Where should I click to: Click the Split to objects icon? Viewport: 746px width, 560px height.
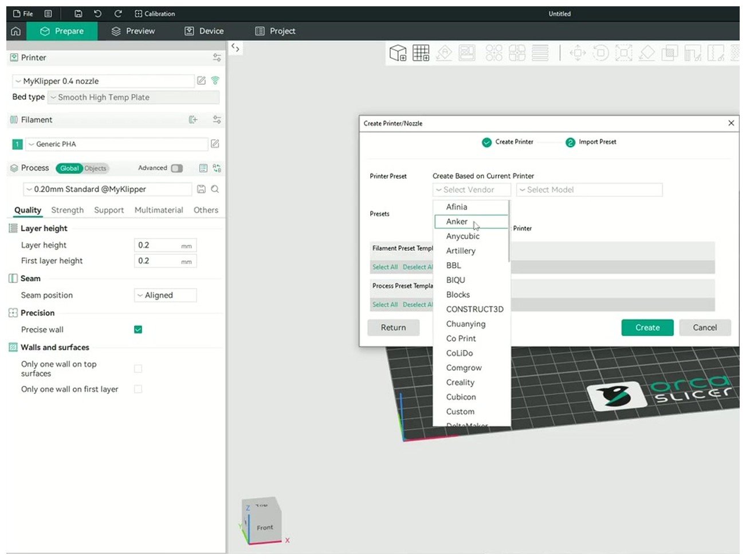[494, 53]
